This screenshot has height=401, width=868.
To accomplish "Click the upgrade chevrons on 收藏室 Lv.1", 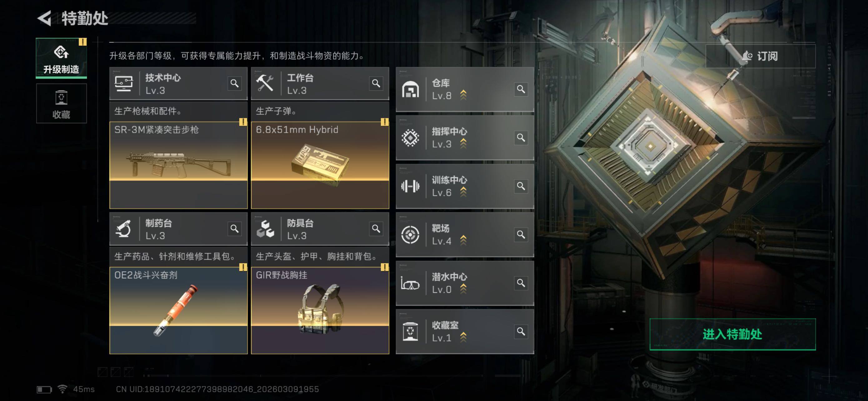I will [x=463, y=337].
